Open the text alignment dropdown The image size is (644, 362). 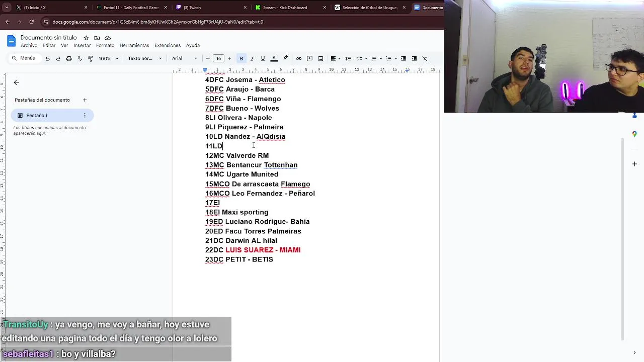click(x=336, y=59)
